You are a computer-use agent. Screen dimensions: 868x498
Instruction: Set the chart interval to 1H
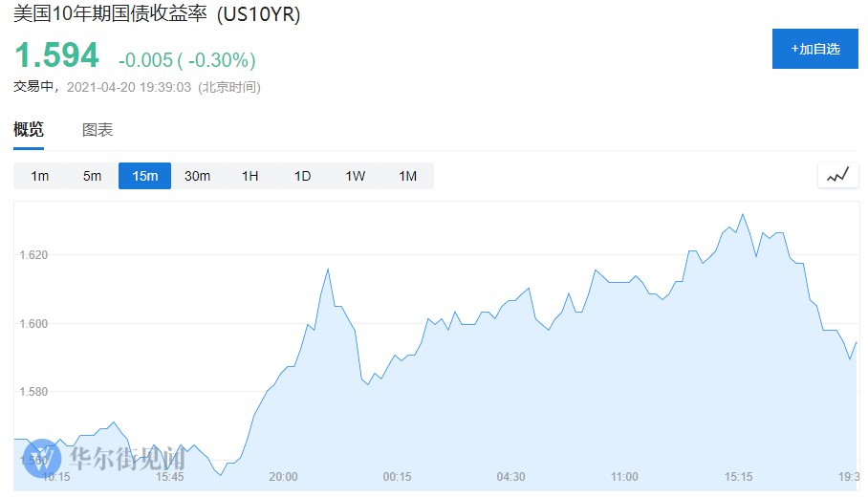pos(250,176)
